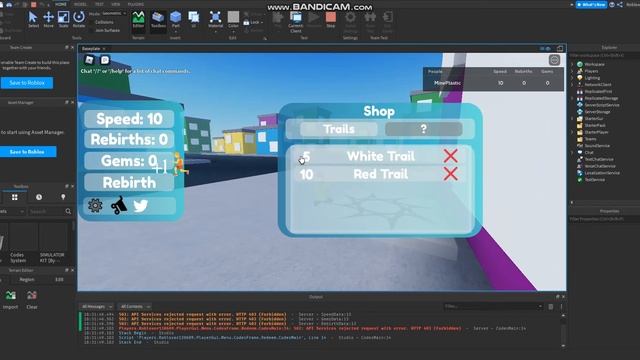Open the UI tool in ribbon

[x=193, y=19]
